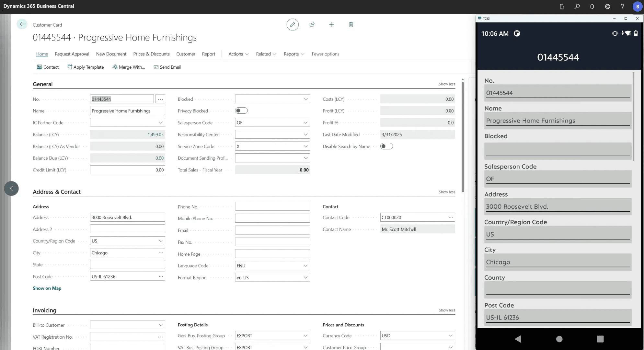
Task: Delete the customer using trash icon
Action: point(351,25)
